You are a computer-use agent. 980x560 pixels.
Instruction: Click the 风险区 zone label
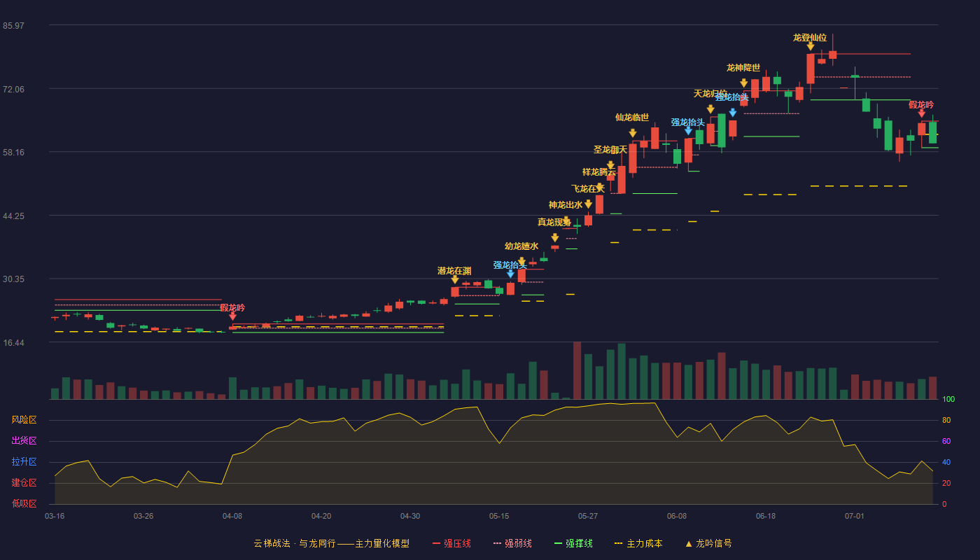[x=24, y=420]
